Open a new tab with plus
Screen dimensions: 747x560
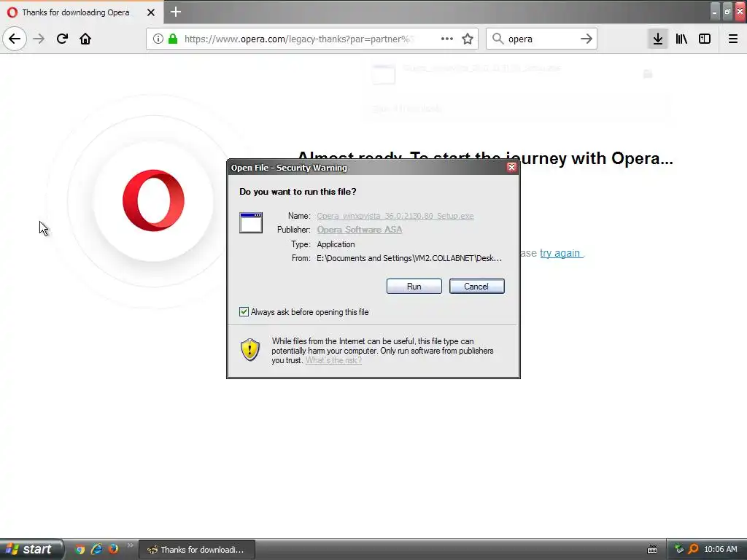point(176,12)
